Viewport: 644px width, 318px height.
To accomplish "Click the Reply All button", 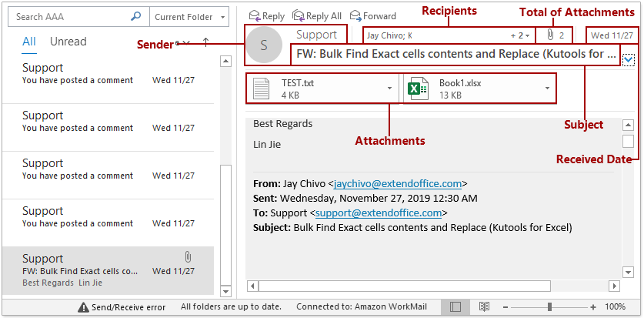I will (x=317, y=16).
